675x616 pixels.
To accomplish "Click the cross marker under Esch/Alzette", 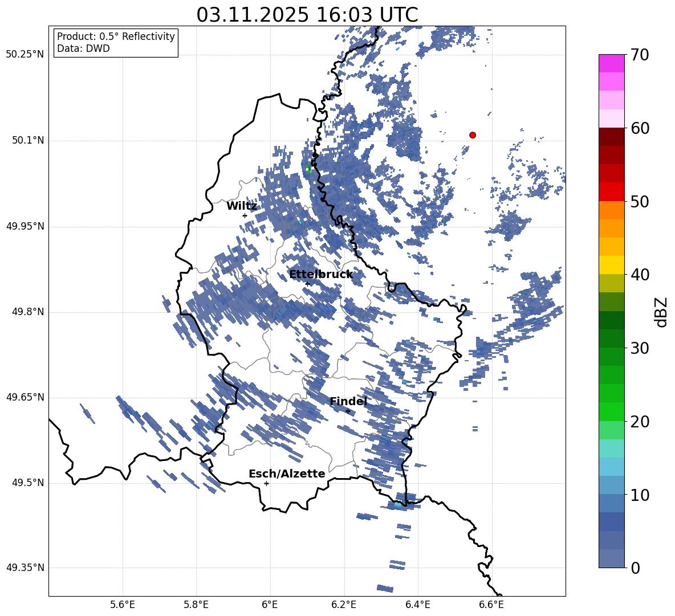I will pyautogui.click(x=266, y=483).
